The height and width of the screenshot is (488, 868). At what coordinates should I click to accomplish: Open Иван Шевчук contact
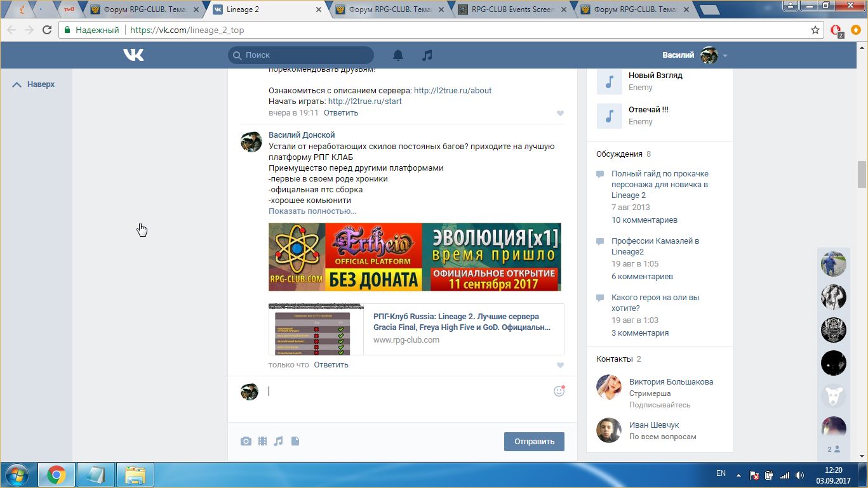click(x=654, y=425)
